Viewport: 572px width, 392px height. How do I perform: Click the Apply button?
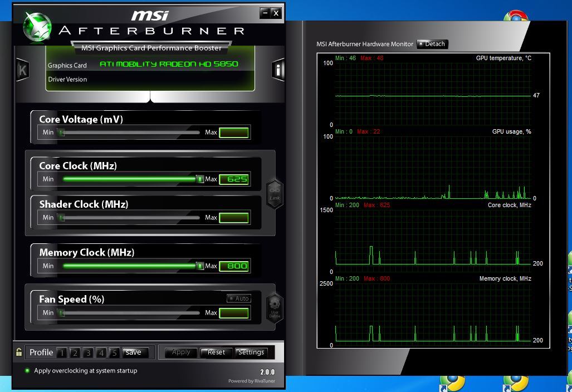coord(181,352)
